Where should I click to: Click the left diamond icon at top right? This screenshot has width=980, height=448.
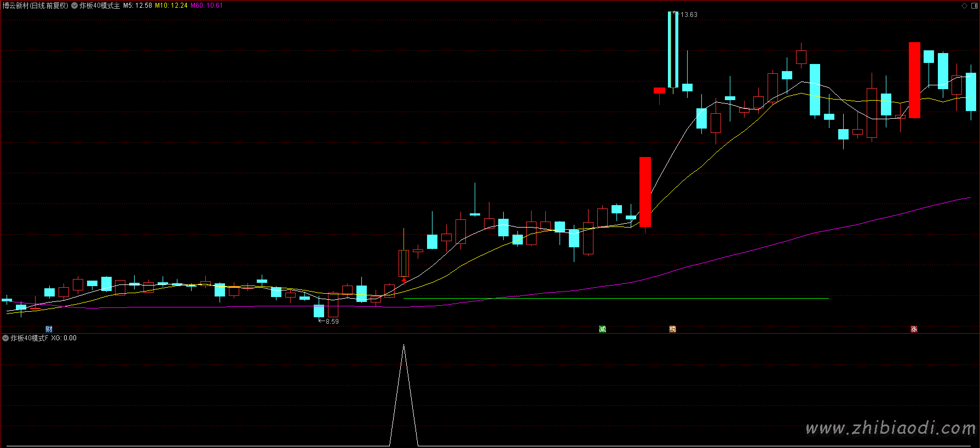pyautogui.click(x=964, y=5)
